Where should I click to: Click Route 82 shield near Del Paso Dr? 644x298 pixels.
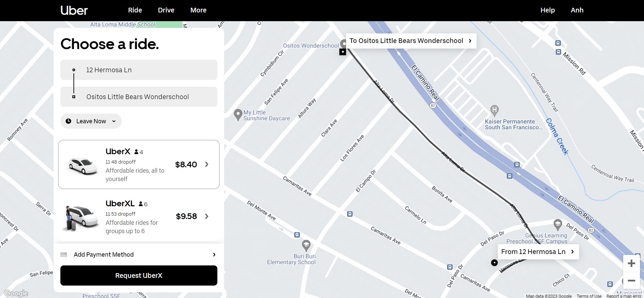coord(591,230)
